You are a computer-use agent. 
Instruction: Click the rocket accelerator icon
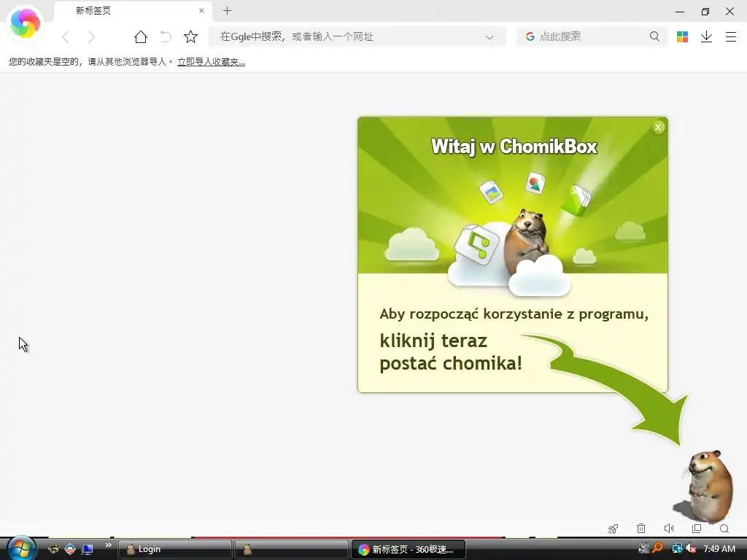(x=613, y=529)
